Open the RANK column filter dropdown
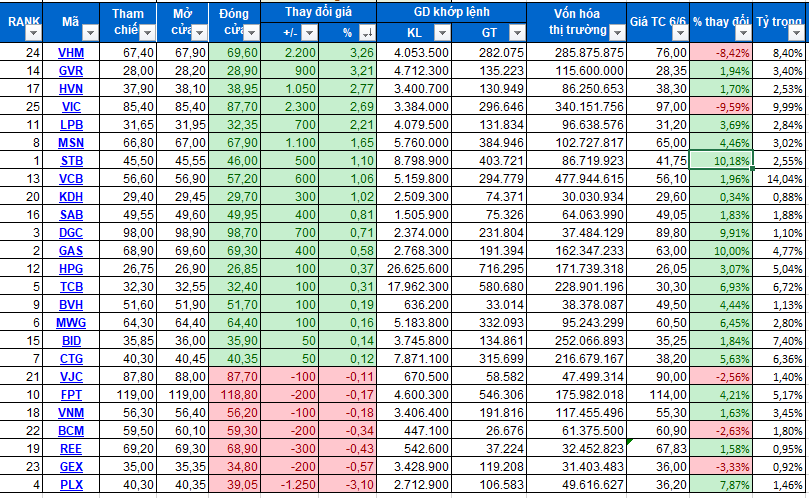This screenshot has width=809, height=498. pos(34,33)
